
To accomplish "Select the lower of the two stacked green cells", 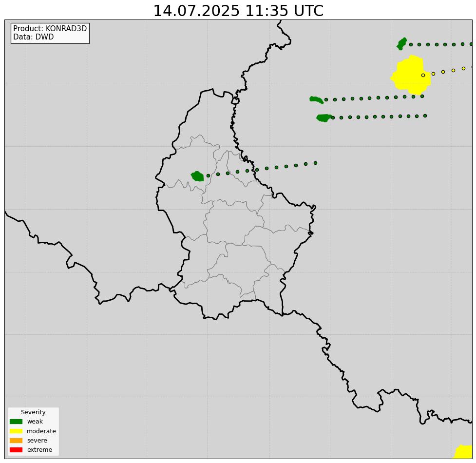I will [x=324, y=118].
